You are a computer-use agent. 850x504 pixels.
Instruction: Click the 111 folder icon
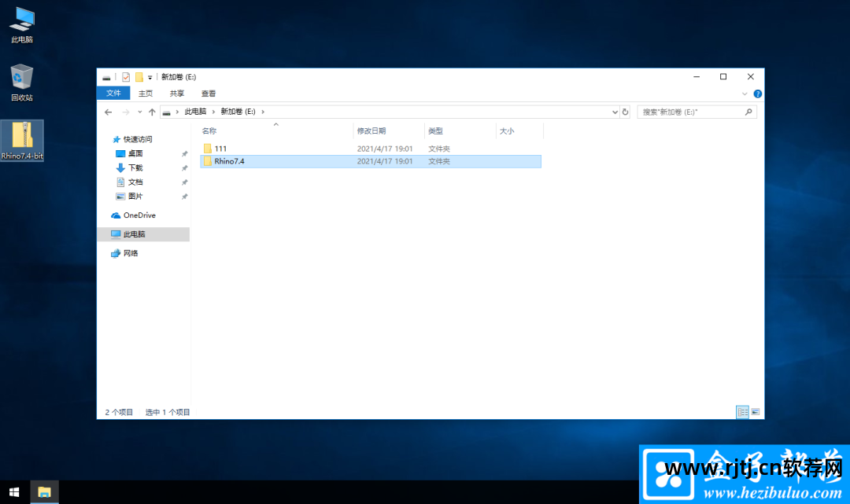pyautogui.click(x=208, y=149)
